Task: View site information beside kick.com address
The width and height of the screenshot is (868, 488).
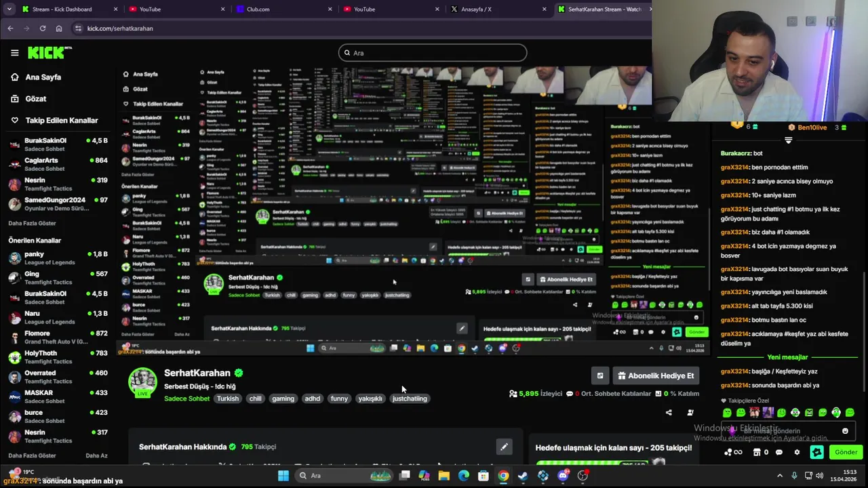Action: [x=78, y=28]
